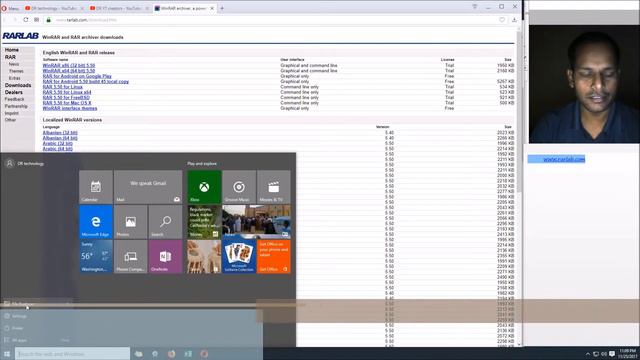Click the webcam video thumbnail
This screenshot has height=360, width=640.
tap(584, 84)
